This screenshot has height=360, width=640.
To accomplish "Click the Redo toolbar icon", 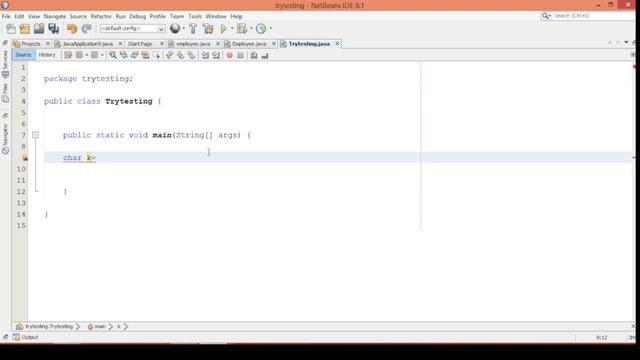I will 87,29.
